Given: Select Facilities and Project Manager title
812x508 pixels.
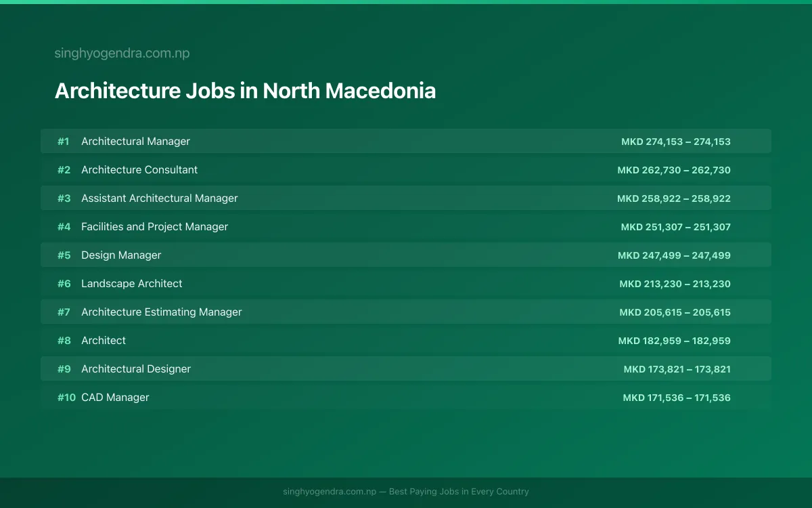Looking at the screenshot, I should click(154, 227).
